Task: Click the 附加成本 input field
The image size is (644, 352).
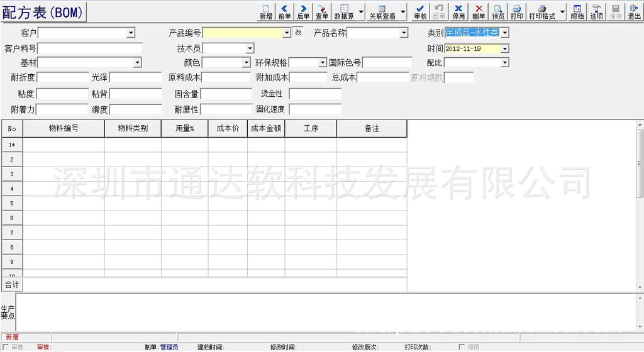Action: click(308, 77)
